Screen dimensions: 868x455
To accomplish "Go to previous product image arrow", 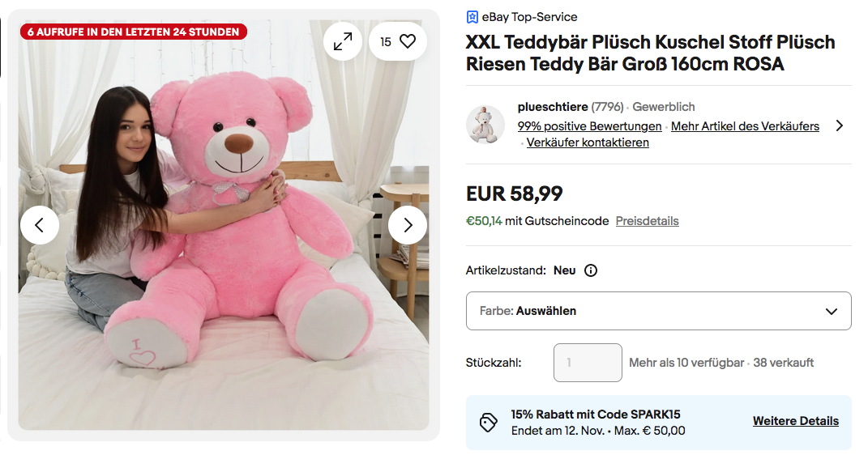I will tap(40, 225).
